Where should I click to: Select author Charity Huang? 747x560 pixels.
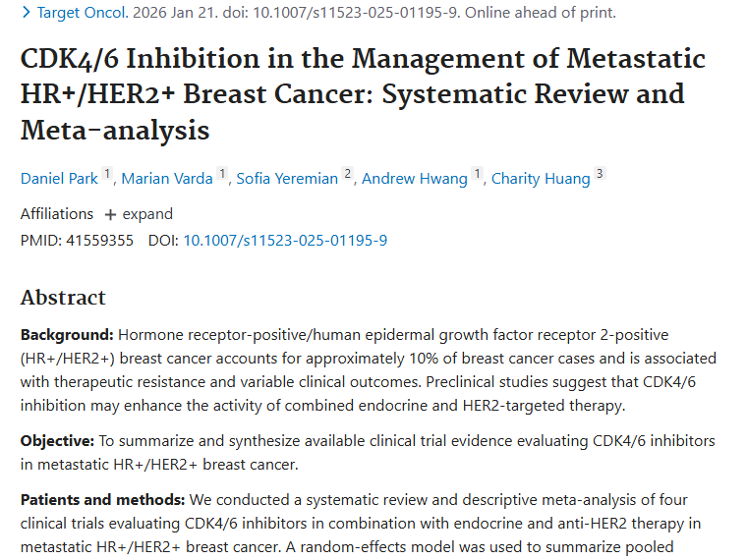point(541,178)
